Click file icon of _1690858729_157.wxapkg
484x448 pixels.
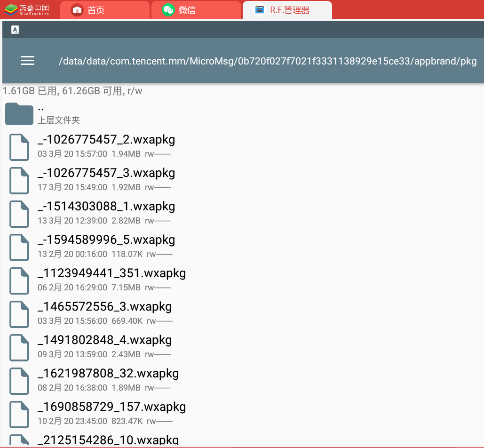[19, 414]
